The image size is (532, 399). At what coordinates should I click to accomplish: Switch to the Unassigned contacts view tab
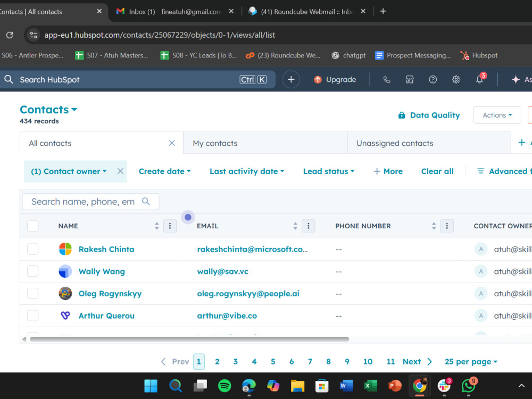tap(429, 143)
